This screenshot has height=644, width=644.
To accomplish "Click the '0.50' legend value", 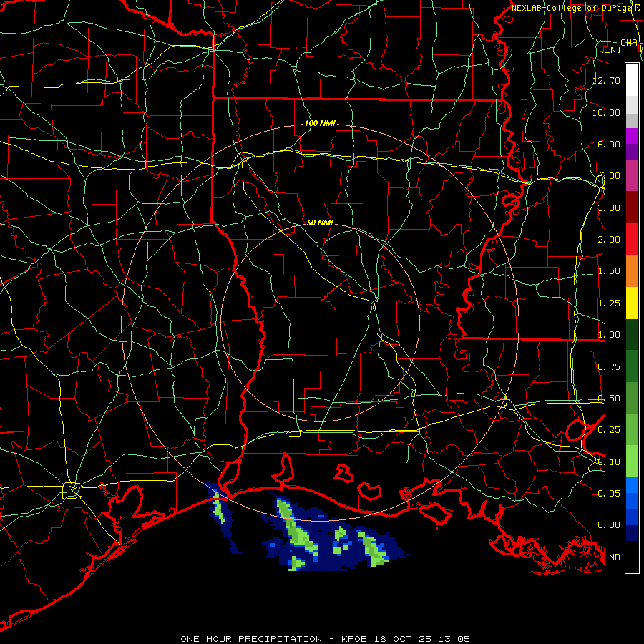I will click(x=609, y=399).
